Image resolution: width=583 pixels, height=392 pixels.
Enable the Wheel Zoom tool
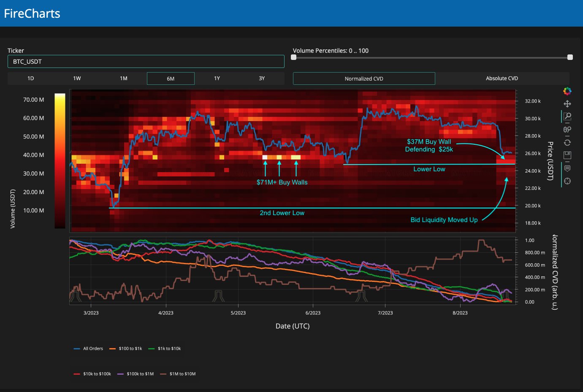click(567, 130)
